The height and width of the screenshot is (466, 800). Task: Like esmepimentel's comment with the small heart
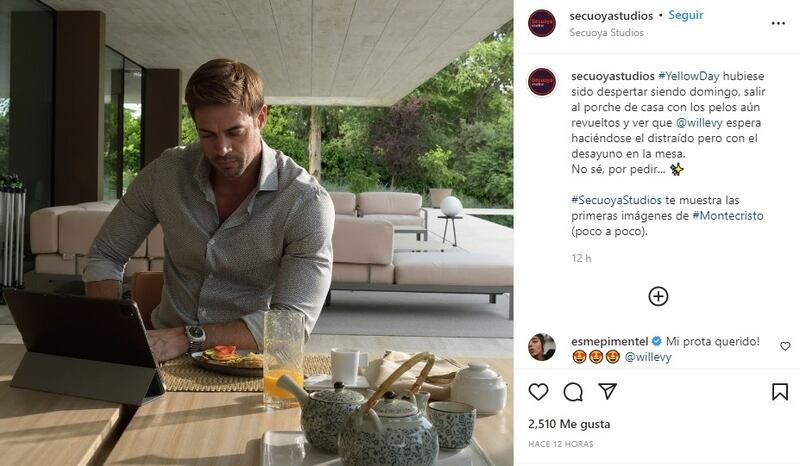pyautogui.click(x=785, y=347)
